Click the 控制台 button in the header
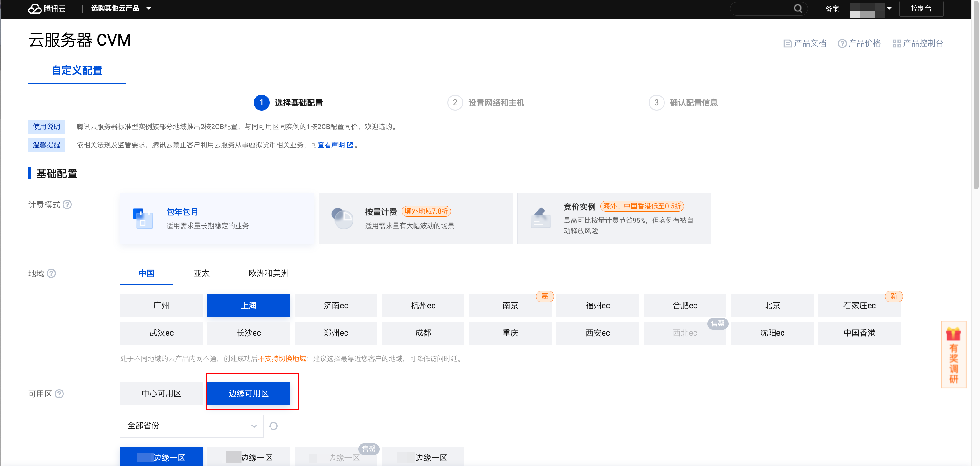Screen dimensions: 980x466 921,8
